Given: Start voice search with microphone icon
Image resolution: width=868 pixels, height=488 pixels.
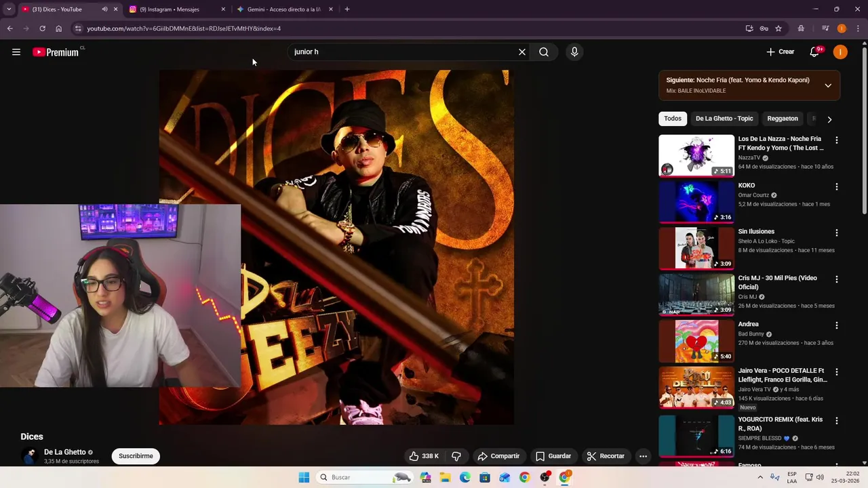Looking at the screenshot, I should click(574, 52).
